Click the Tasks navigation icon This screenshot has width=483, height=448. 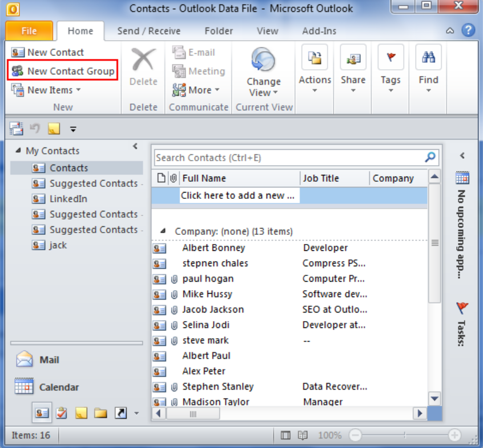61,413
